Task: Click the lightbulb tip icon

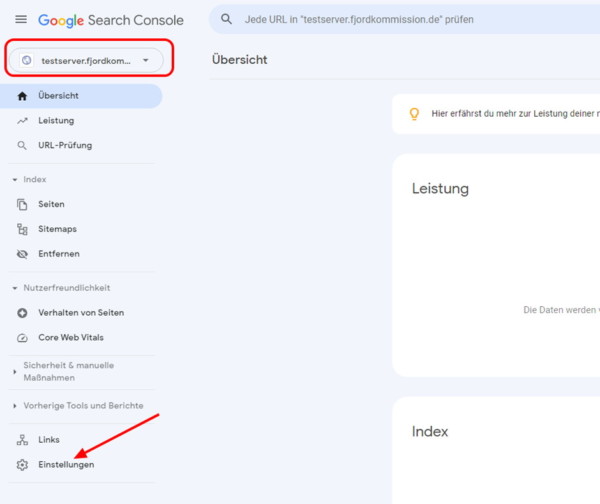Action: 414,114
